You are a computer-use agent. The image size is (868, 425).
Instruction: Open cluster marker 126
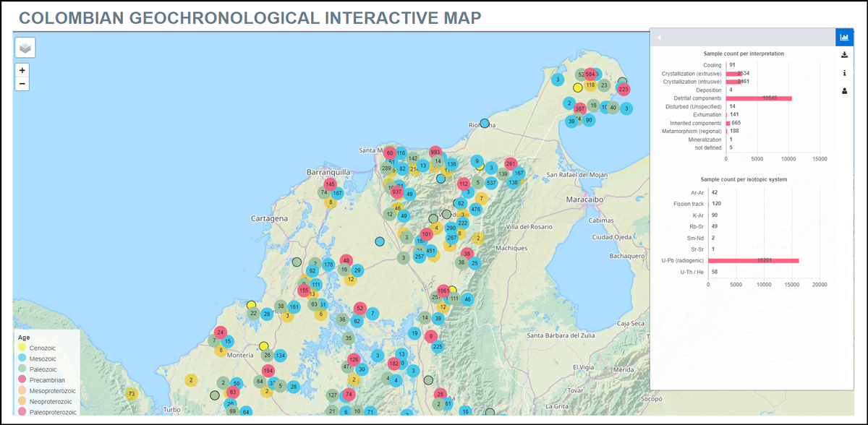pos(354,359)
